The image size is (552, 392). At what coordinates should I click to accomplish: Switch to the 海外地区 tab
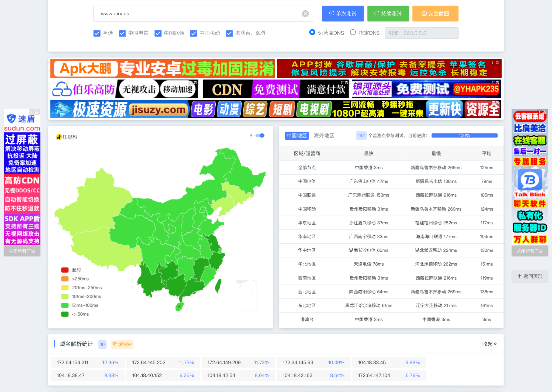(324, 136)
